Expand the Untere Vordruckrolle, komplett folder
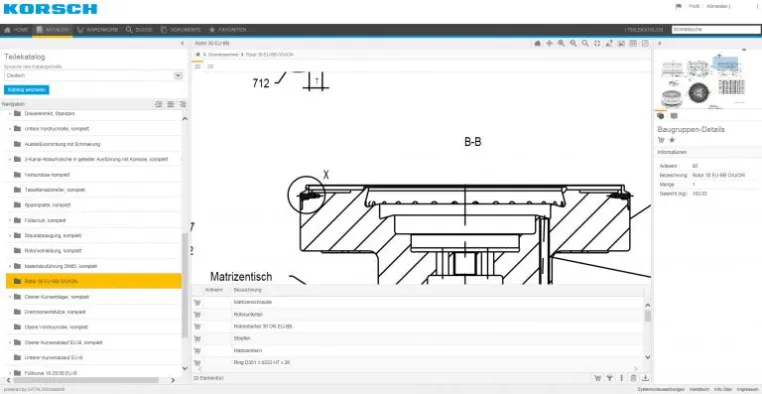Screen dimensions: 762x394 (10, 129)
